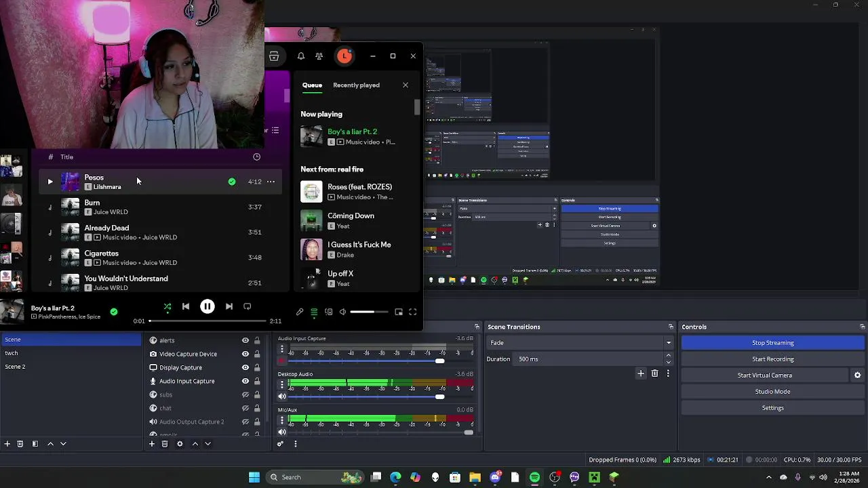Sort playlist by duration clock icon
868x488 pixels.
[x=256, y=157]
